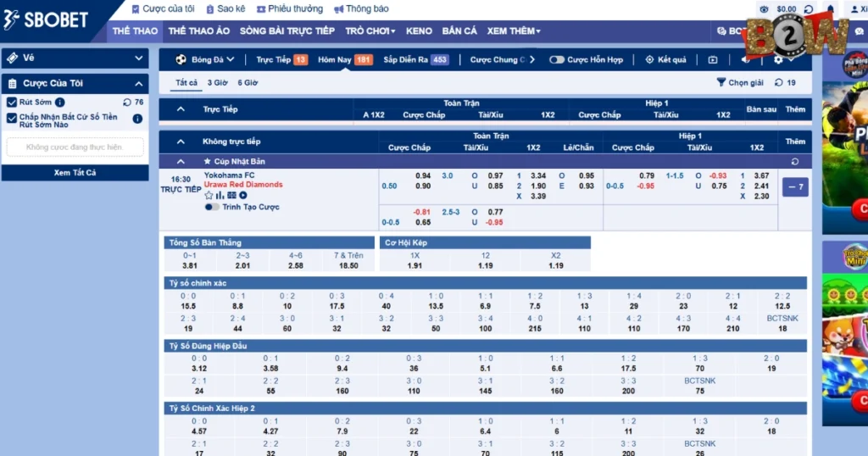
Task: Bet full-time Over odds 0.97
Action: (x=495, y=175)
